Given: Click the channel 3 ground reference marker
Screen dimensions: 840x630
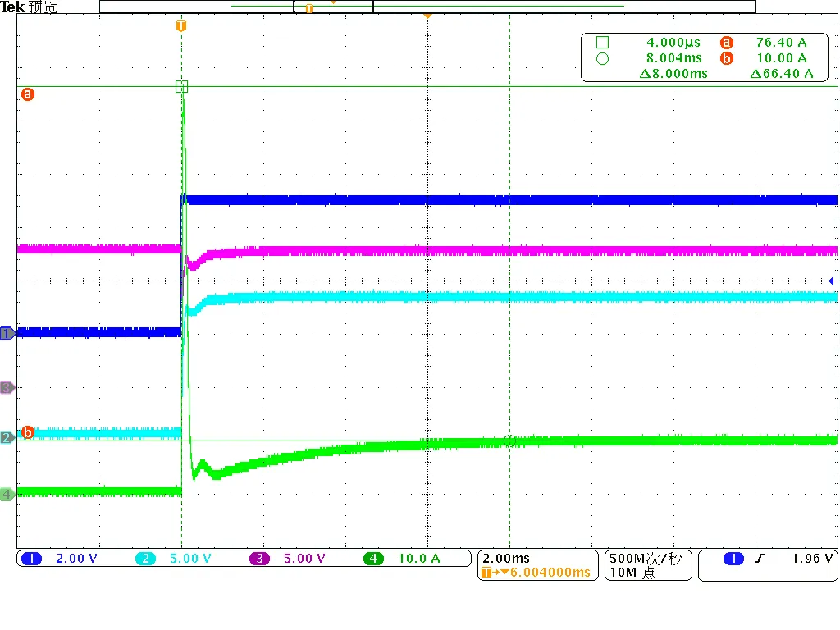Looking at the screenshot, I should (7, 387).
